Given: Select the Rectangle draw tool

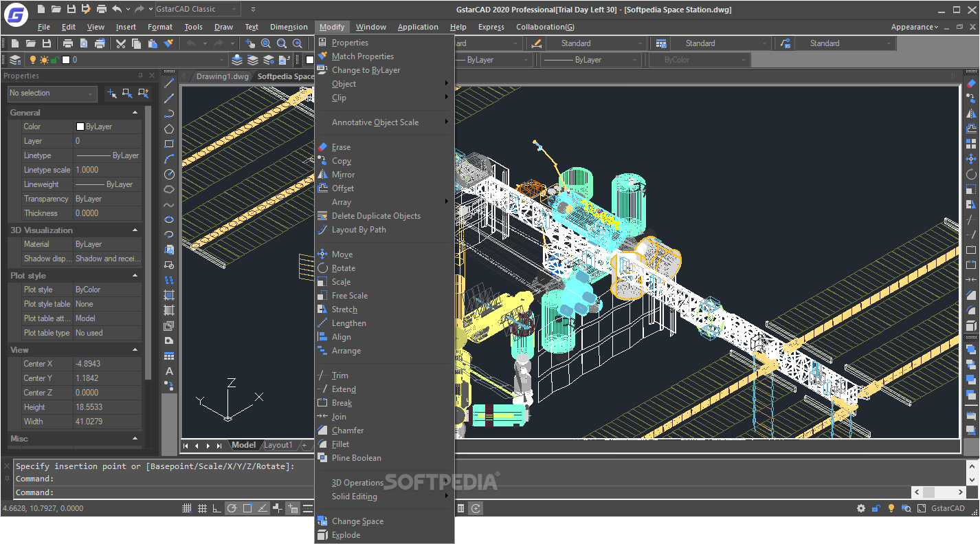Looking at the screenshot, I should pos(169,144).
